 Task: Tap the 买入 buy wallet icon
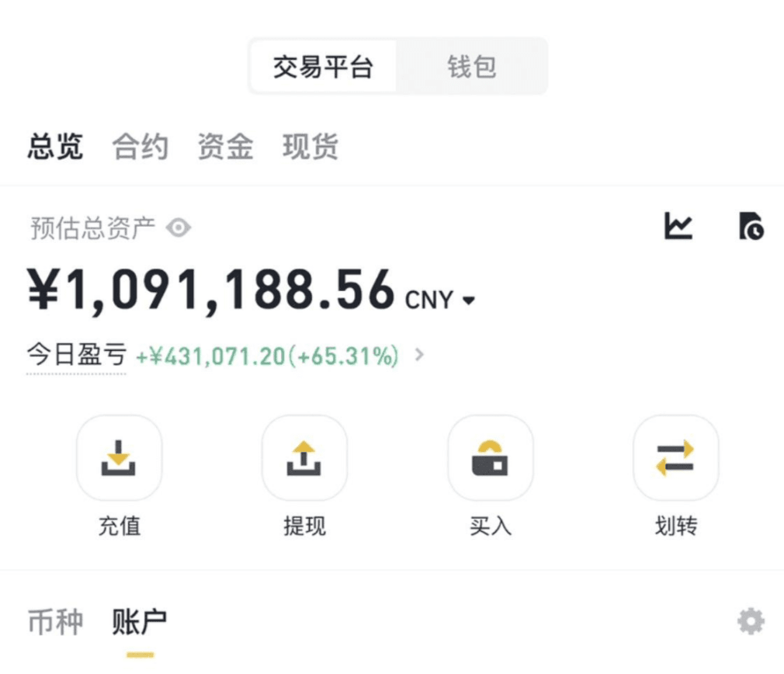click(x=490, y=457)
